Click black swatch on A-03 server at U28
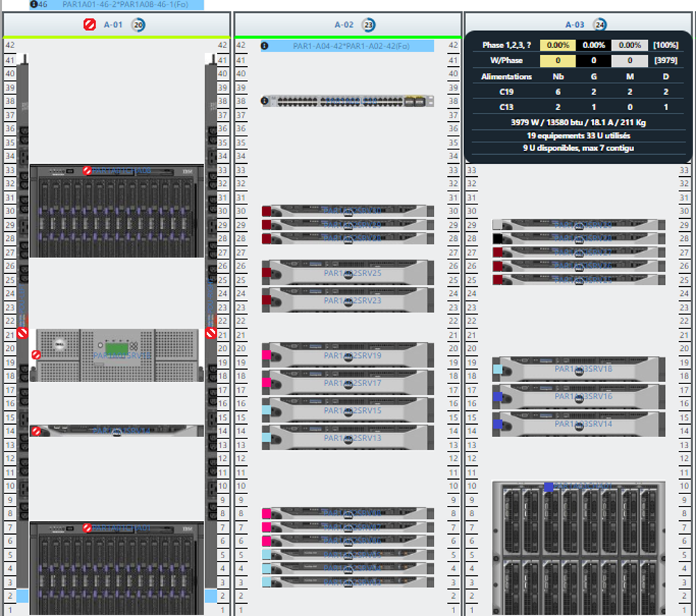The height and width of the screenshot is (616, 696). coord(498,238)
